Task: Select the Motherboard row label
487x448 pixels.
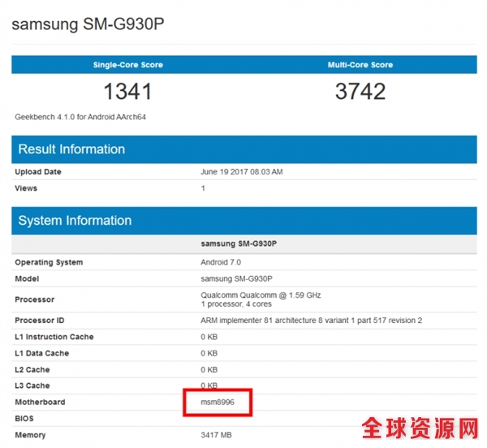Action: coord(40,402)
